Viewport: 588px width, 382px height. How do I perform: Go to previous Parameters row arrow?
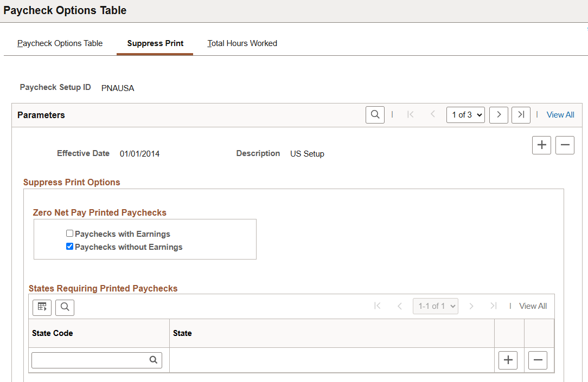tap(432, 115)
